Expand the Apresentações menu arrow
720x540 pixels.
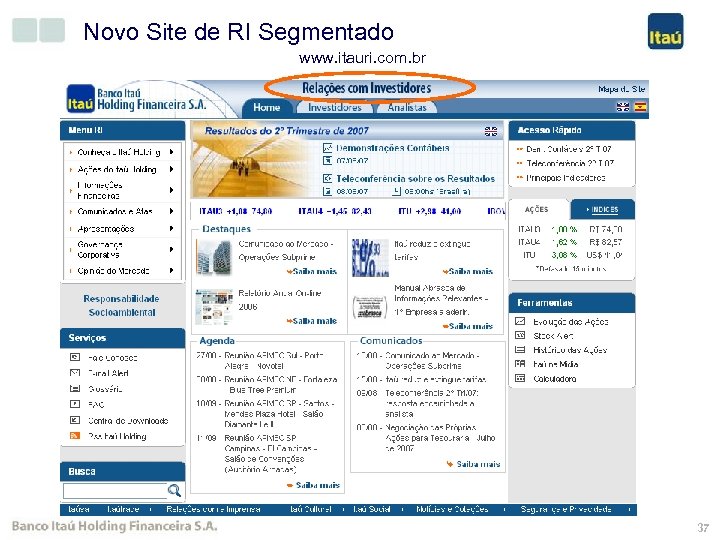click(171, 228)
